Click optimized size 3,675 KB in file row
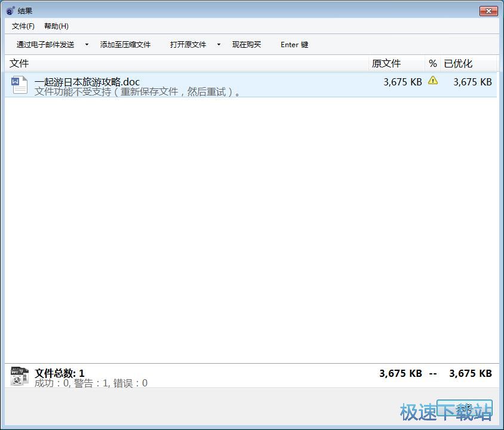This screenshot has height=430, width=504. click(x=472, y=82)
